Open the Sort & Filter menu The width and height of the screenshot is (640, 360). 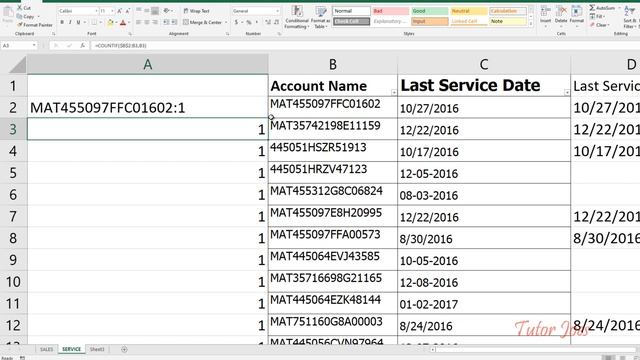tap(631, 16)
